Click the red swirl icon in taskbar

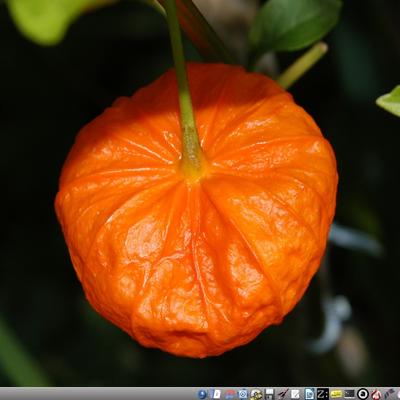click(x=376, y=394)
